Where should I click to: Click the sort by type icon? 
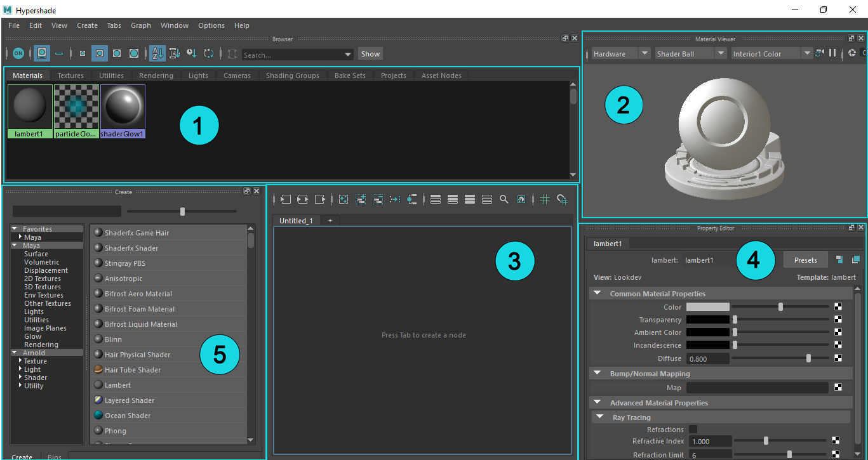(175, 54)
